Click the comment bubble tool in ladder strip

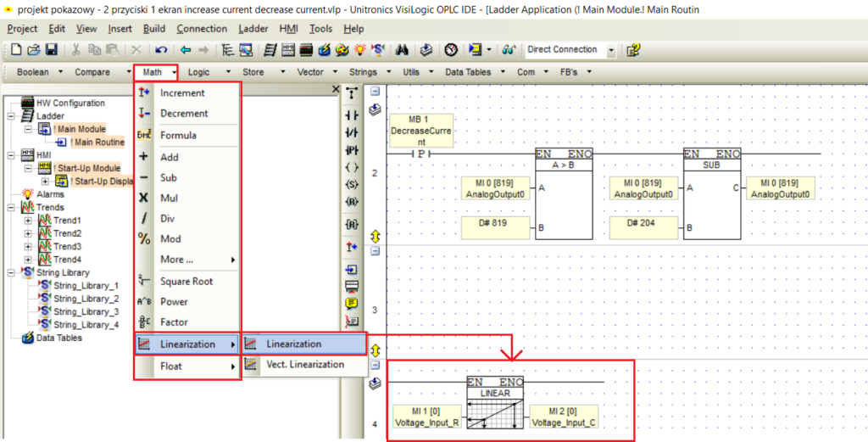352,304
